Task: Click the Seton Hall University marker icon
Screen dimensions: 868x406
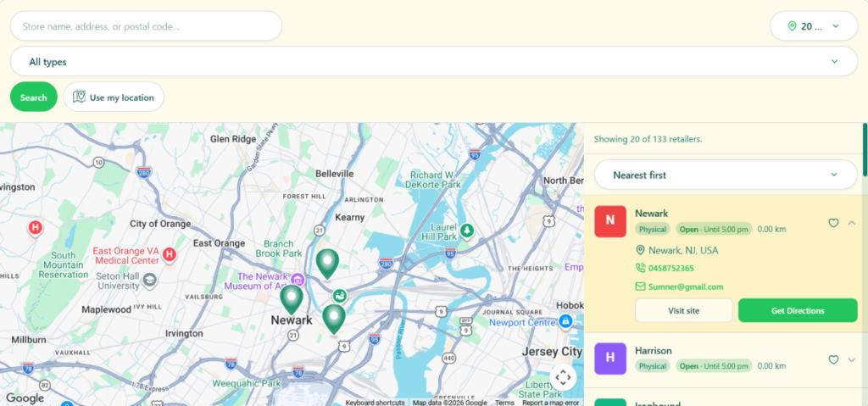Action: coord(149,281)
